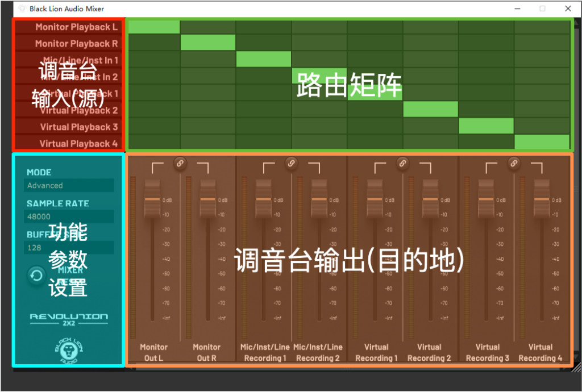
Task: Disable Monitor Playback R to Monitor Out R cell
Action: pyautogui.click(x=208, y=43)
